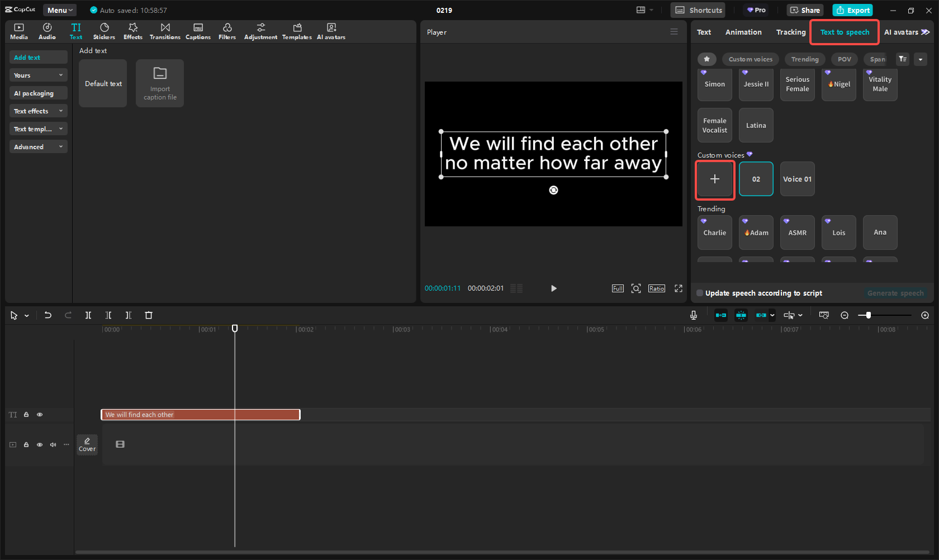939x560 pixels.
Task: Enable Update speech according to script
Action: coord(700,293)
